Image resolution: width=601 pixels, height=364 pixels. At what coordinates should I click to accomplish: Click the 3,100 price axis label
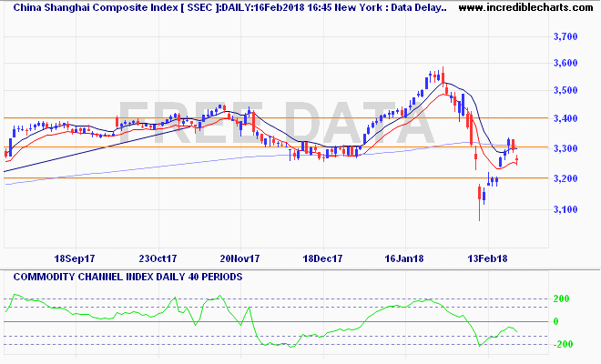tap(566, 210)
